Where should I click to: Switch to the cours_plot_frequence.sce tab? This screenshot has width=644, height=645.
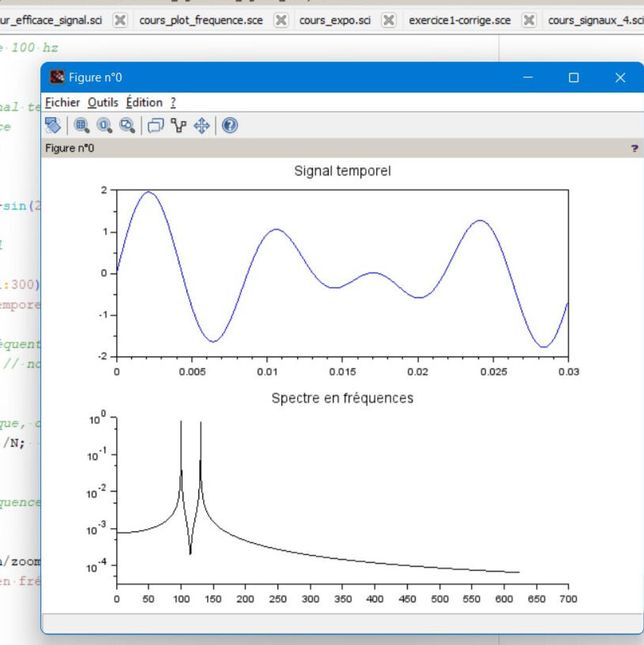tap(201, 21)
